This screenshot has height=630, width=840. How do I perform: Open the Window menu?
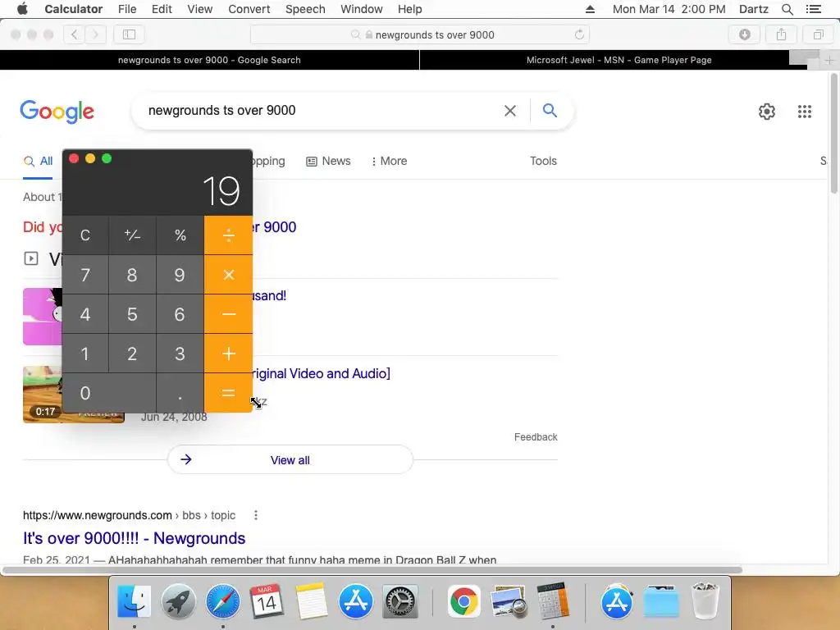coord(362,9)
